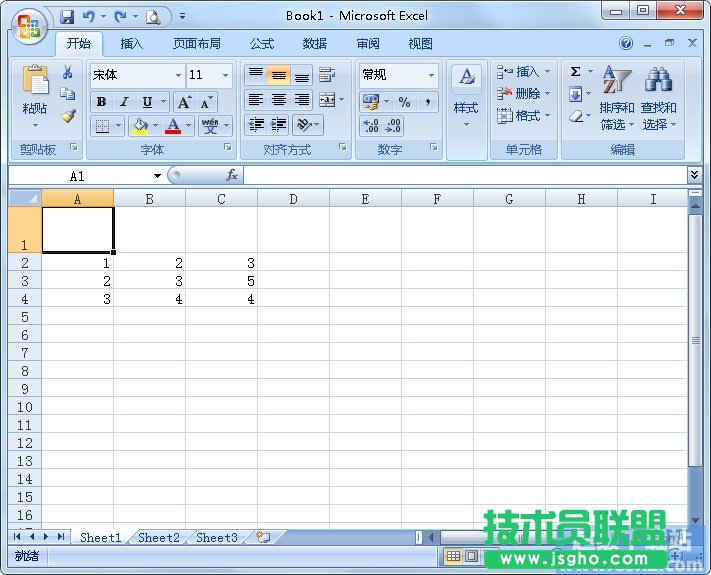Click the AutoSum sigma icon
Viewport: 711px width, 575px height.
point(575,72)
